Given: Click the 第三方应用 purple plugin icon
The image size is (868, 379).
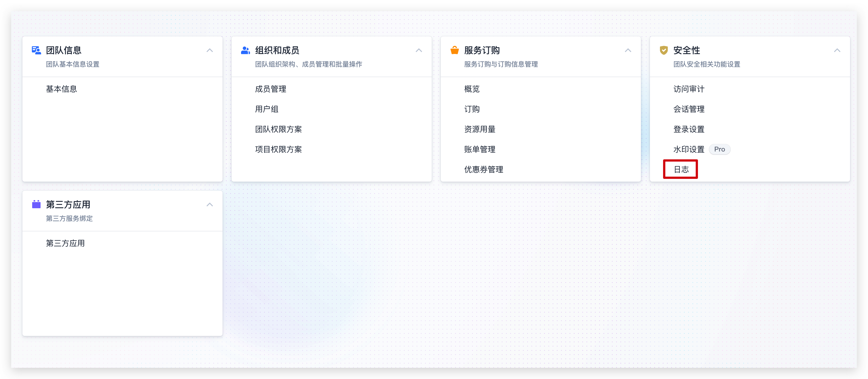Looking at the screenshot, I should [36, 204].
